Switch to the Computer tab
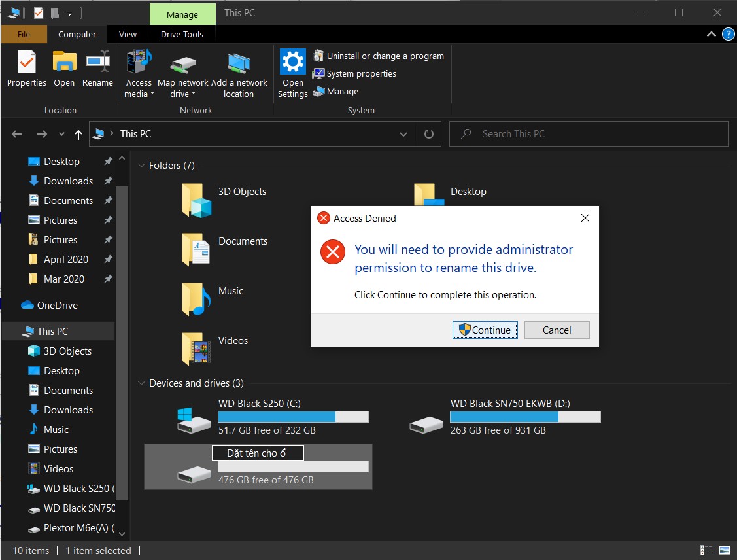 (x=77, y=34)
